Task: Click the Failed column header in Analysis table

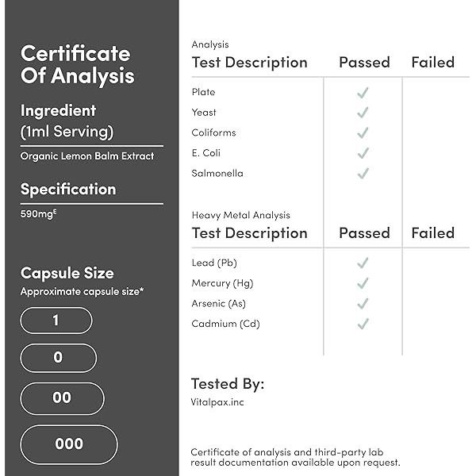Action: [x=432, y=62]
